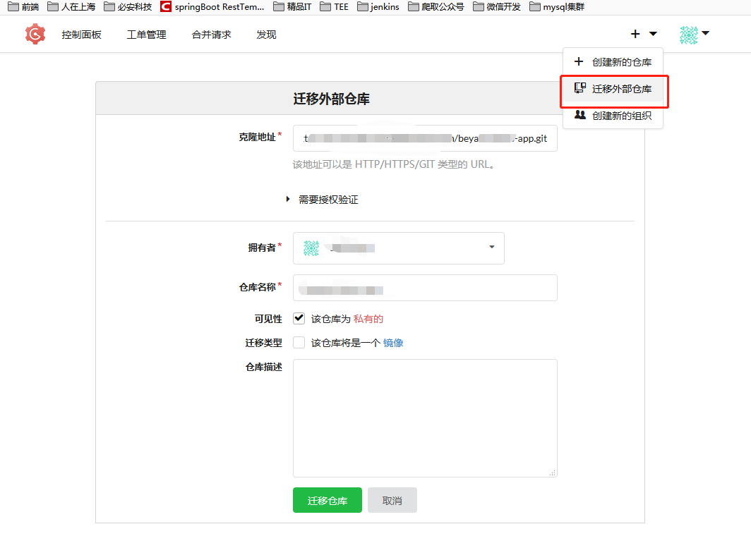751x560 pixels.
Task: Click the repository icon beside 迁移外部仓库
Action: [579, 87]
